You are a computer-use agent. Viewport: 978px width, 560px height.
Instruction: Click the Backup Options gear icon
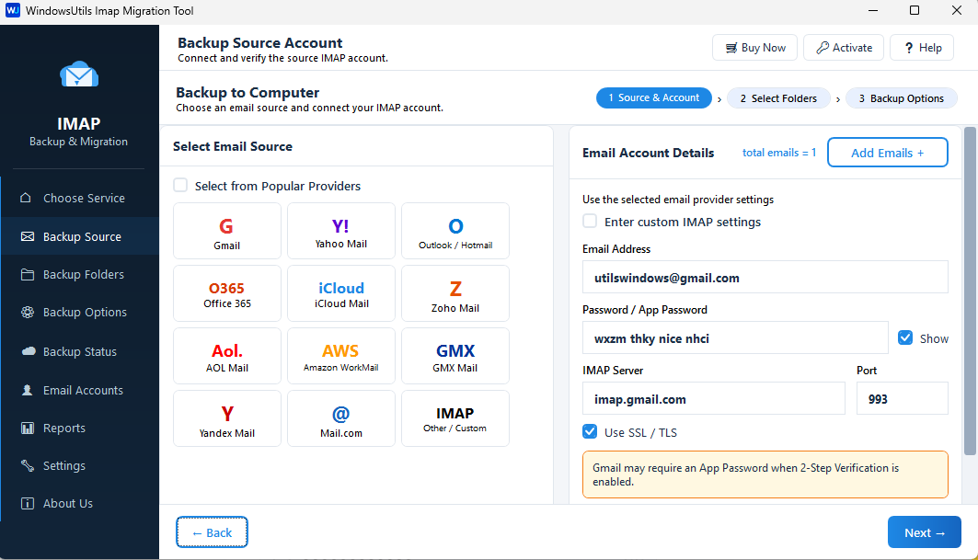pos(28,312)
